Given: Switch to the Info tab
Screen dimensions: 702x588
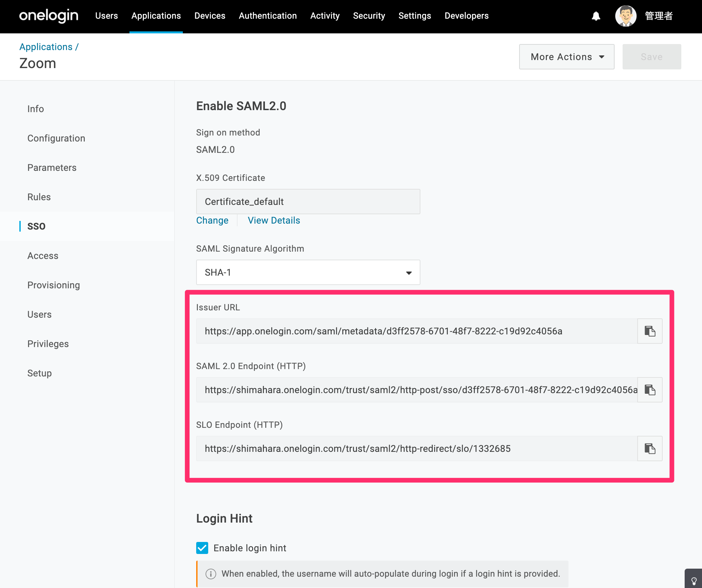Looking at the screenshot, I should pos(36,109).
